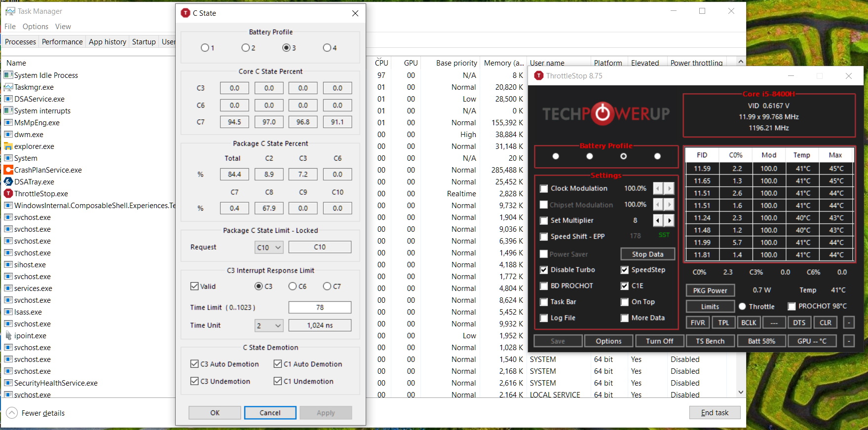Open the FIVR settings button
Image resolution: width=868 pixels, height=430 pixels.
pyautogui.click(x=698, y=322)
